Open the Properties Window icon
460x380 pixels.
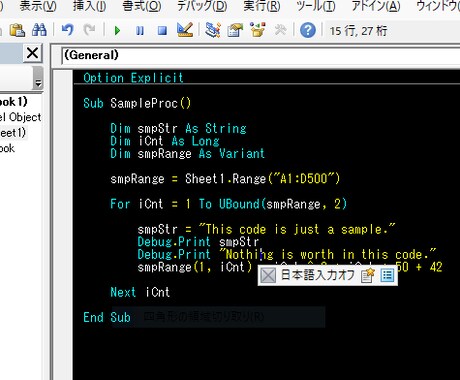tap(235, 30)
